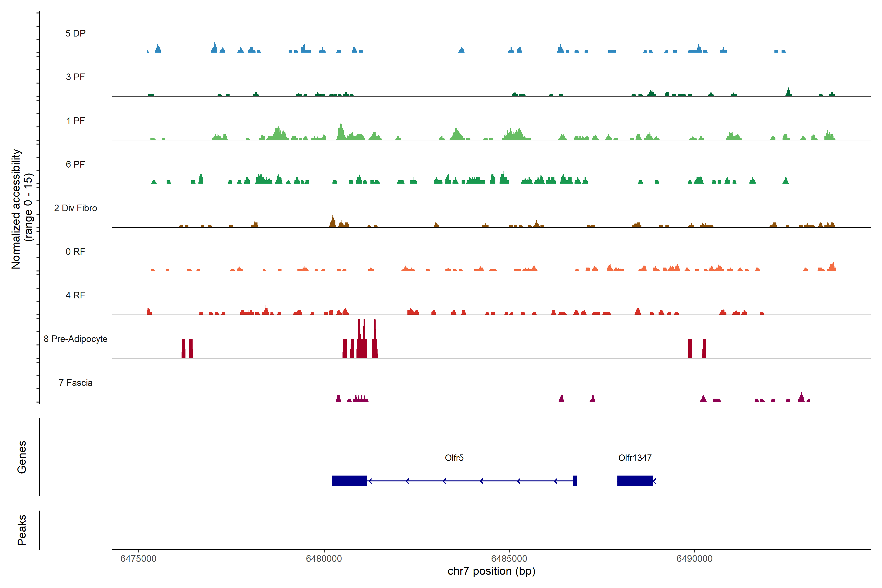Click the 7 Fascia track label

pyautogui.click(x=75, y=382)
